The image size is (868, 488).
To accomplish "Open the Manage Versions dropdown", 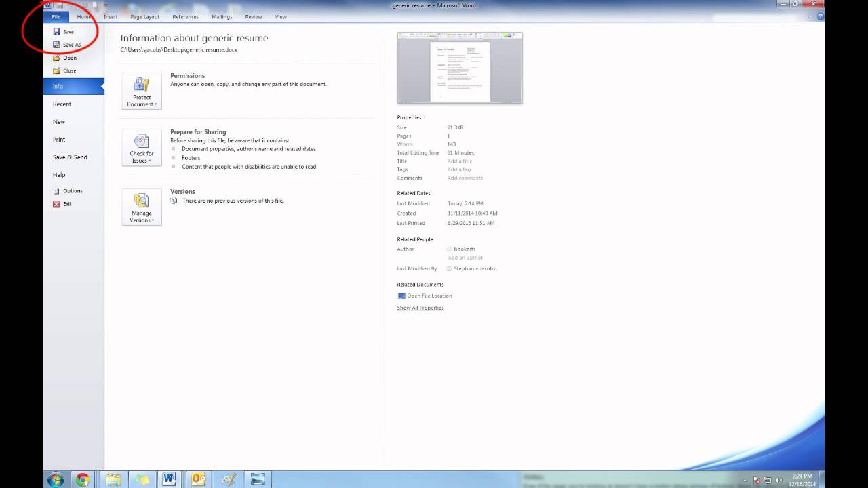I will click(x=142, y=207).
